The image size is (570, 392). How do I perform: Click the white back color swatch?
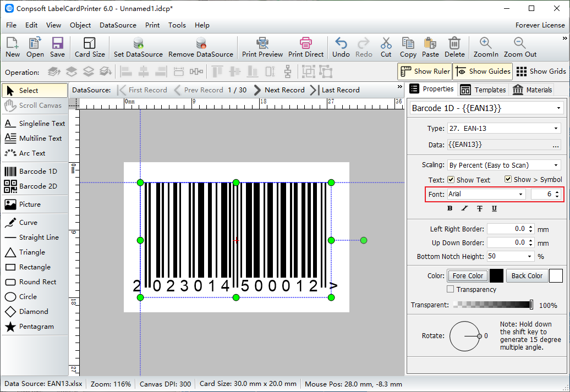click(556, 276)
